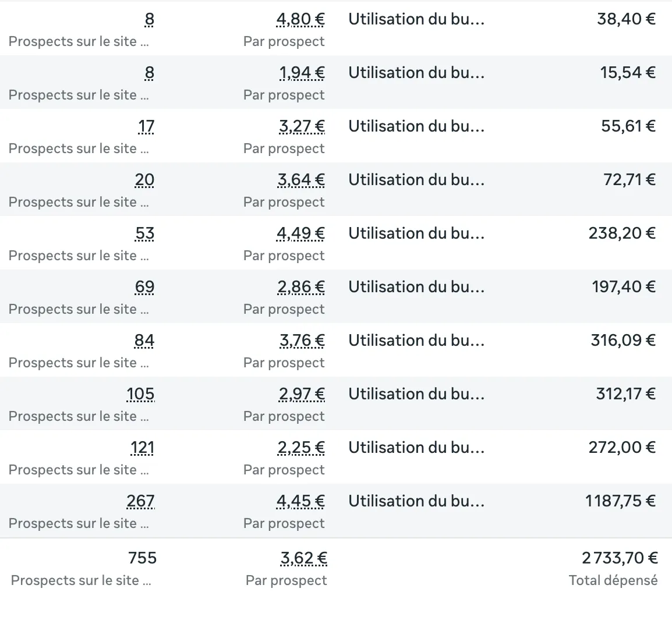Open the 84 prospects result link
Screen dimensions: 672x624
[144, 341]
